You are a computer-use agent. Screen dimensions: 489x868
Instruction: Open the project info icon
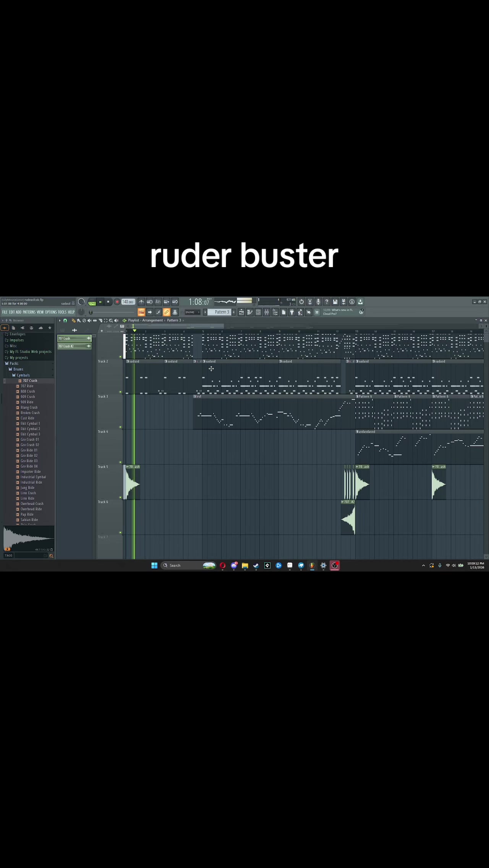tap(352, 302)
